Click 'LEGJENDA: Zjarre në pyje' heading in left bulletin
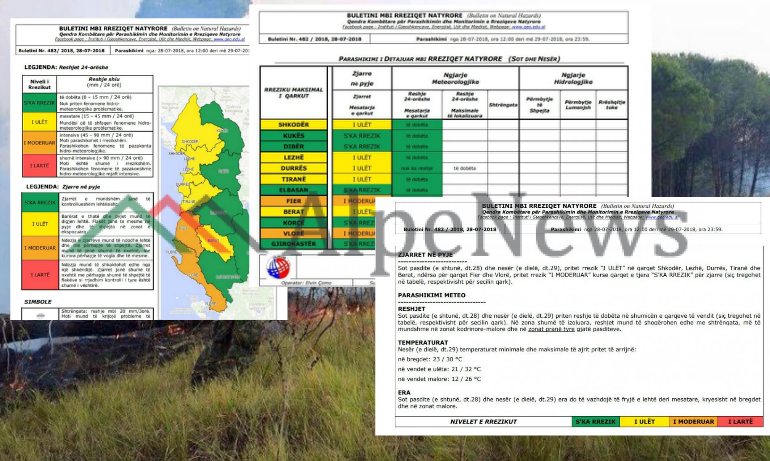 click(x=63, y=187)
